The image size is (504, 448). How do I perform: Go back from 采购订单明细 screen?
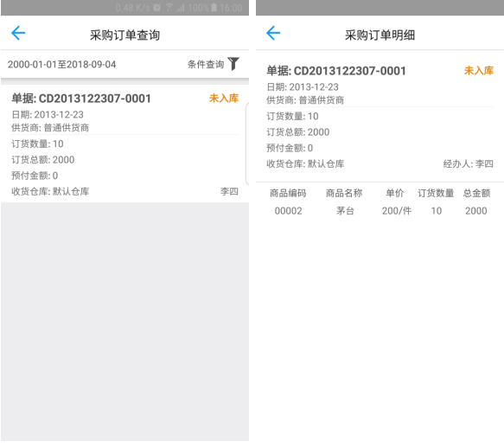273,33
